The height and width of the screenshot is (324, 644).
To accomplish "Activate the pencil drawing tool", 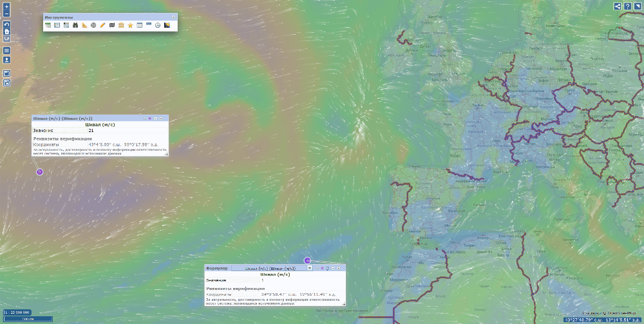I will [102, 25].
